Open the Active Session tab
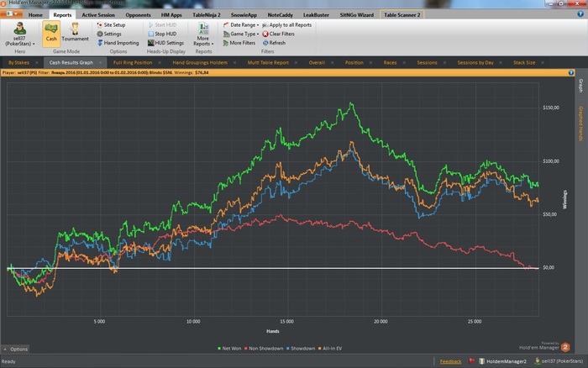The width and height of the screenshot is (588, 368). pyautogui.click(x=98, y=15)
